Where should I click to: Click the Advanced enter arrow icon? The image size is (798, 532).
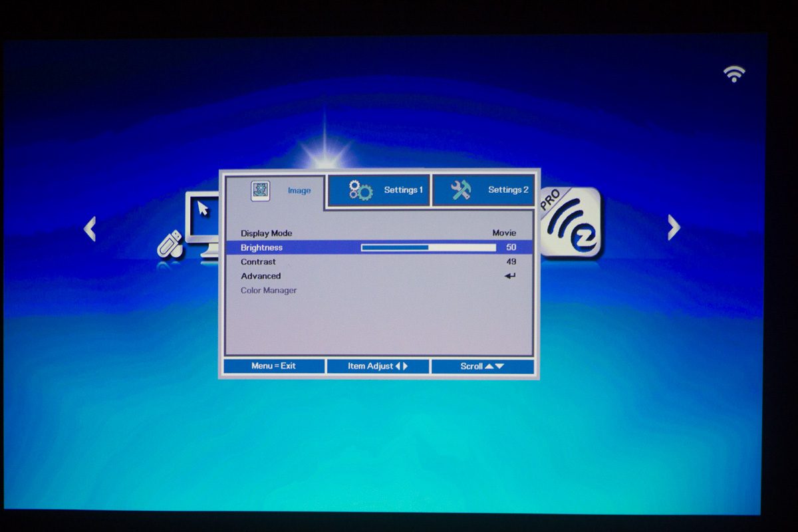click(x=509, y=276)
